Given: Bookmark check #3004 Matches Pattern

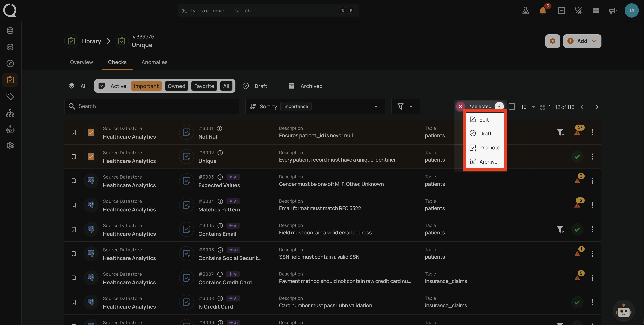Looking at the screenshot, I should point(74,205).
